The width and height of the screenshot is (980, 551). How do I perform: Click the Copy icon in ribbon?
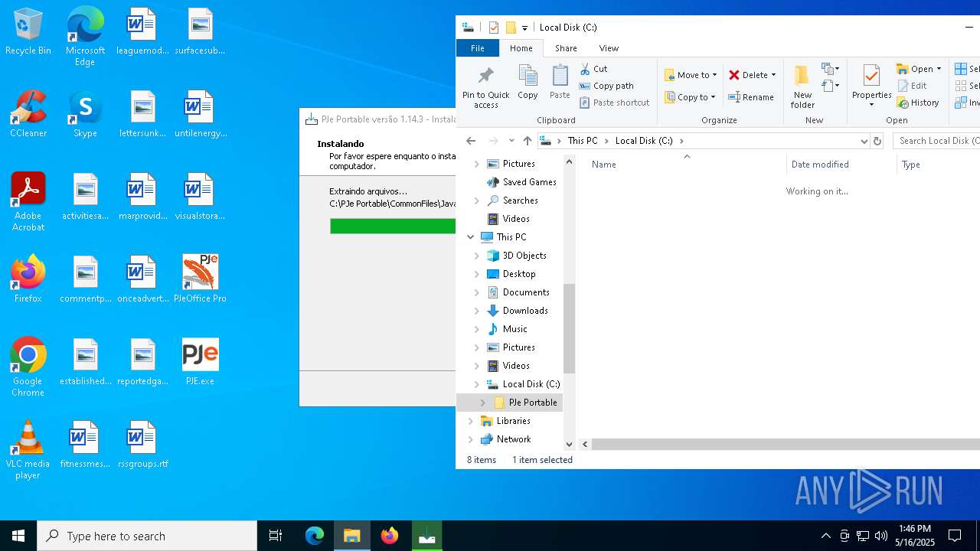pos(528,77)
